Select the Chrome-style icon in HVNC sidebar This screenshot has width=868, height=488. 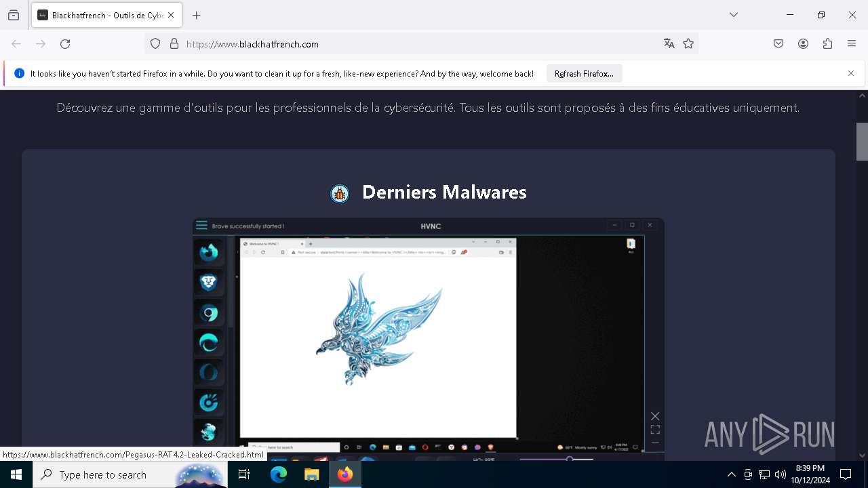[209, 312]
